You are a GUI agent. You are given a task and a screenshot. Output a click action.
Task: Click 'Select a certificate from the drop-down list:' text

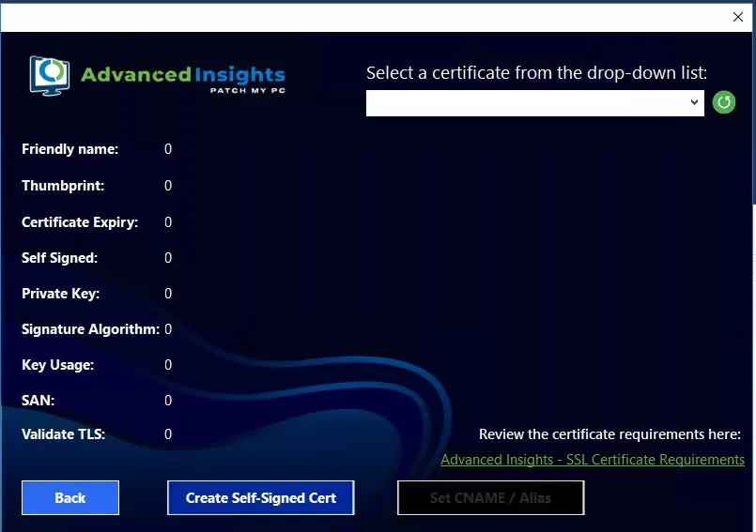[x=536, y=73]
